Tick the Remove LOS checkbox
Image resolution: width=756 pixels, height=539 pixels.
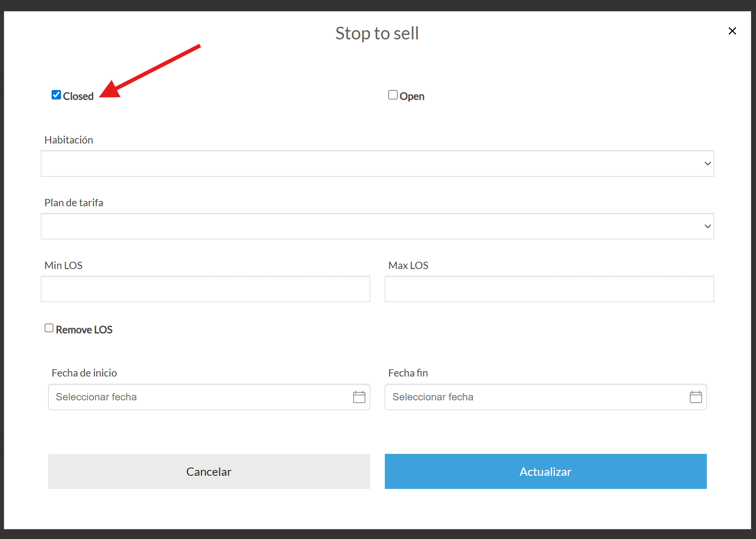pyautogui.click(x=49, y=328)
